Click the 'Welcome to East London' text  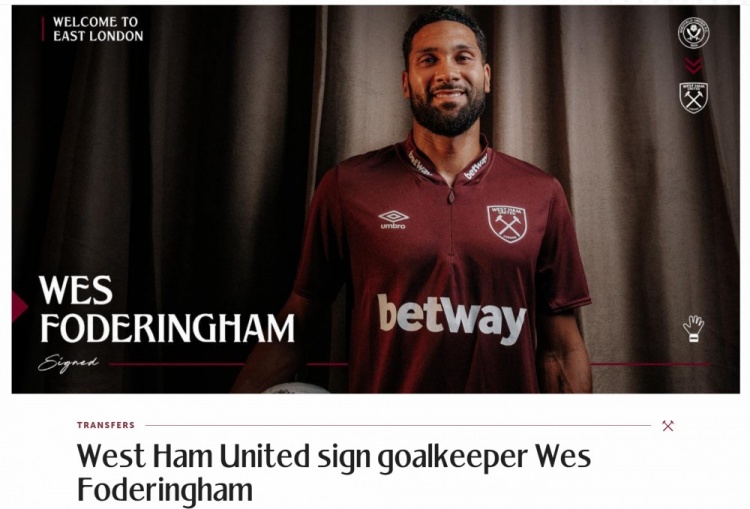(98, 29)
